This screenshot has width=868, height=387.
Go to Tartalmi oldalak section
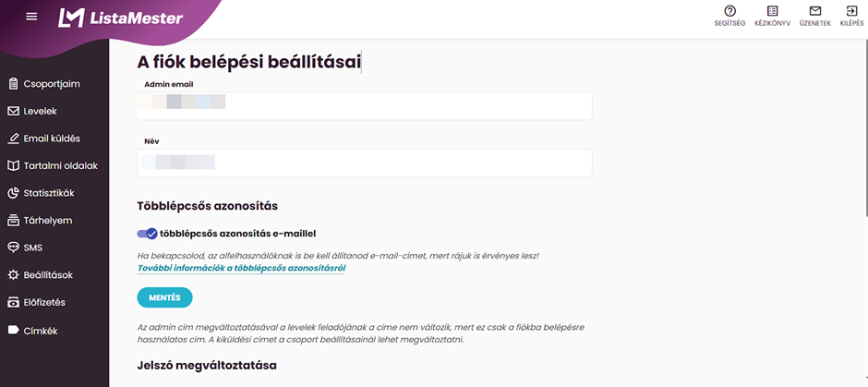pos(60,166)
